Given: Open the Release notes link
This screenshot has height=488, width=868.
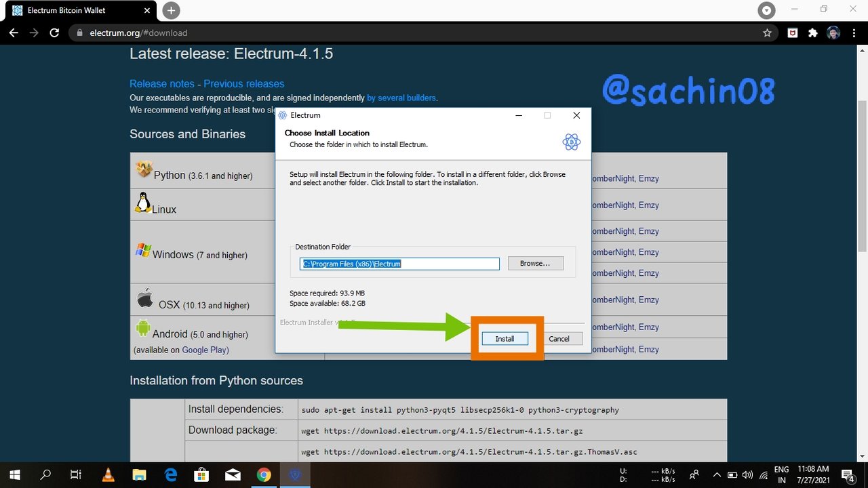Looking at the screenshot, I should [x=162, y=83].
